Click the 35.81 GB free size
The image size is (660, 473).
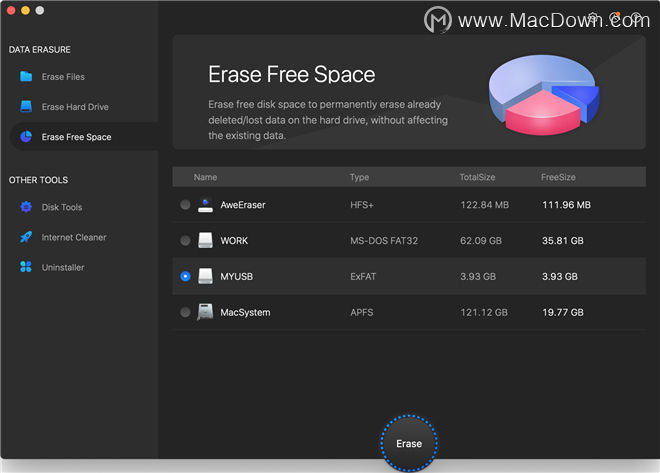point(563,241)
